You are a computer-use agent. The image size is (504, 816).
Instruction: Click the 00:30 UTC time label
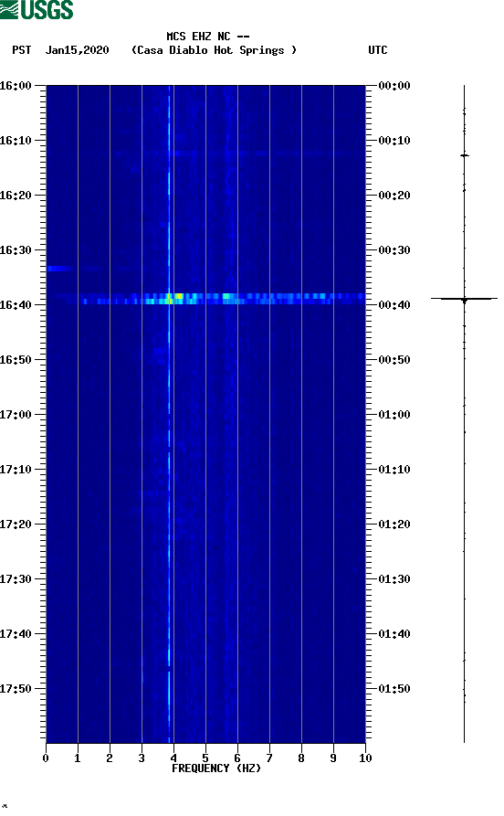coord(394,249)
